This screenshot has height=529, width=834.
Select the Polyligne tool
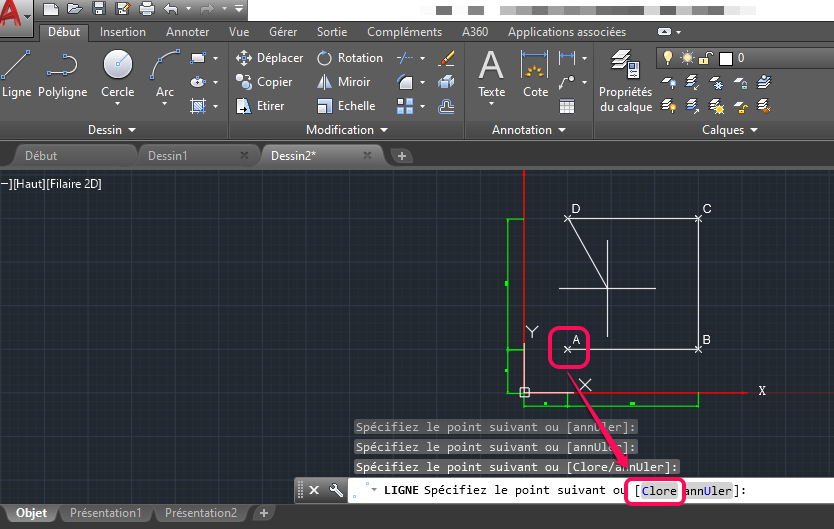pos(62,74)
